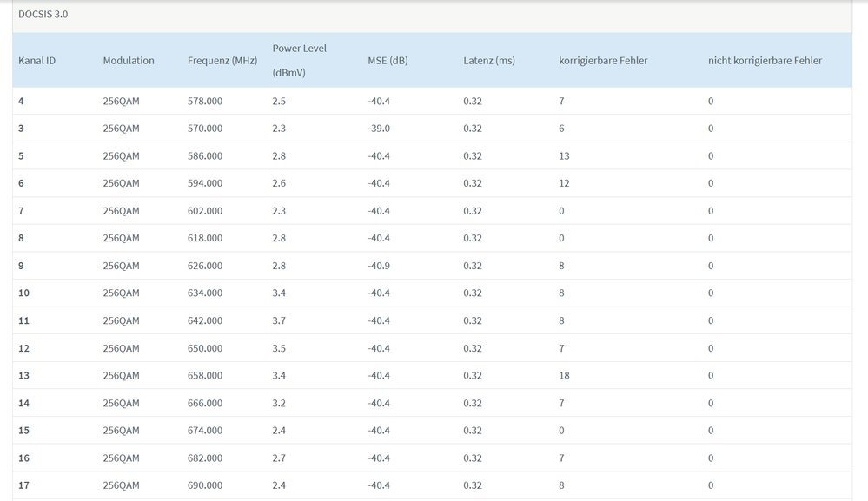Click the Frequenz (MHz) column header
Image resolution: width=868 pixels, height=501 pixels.
click(222, 61)
